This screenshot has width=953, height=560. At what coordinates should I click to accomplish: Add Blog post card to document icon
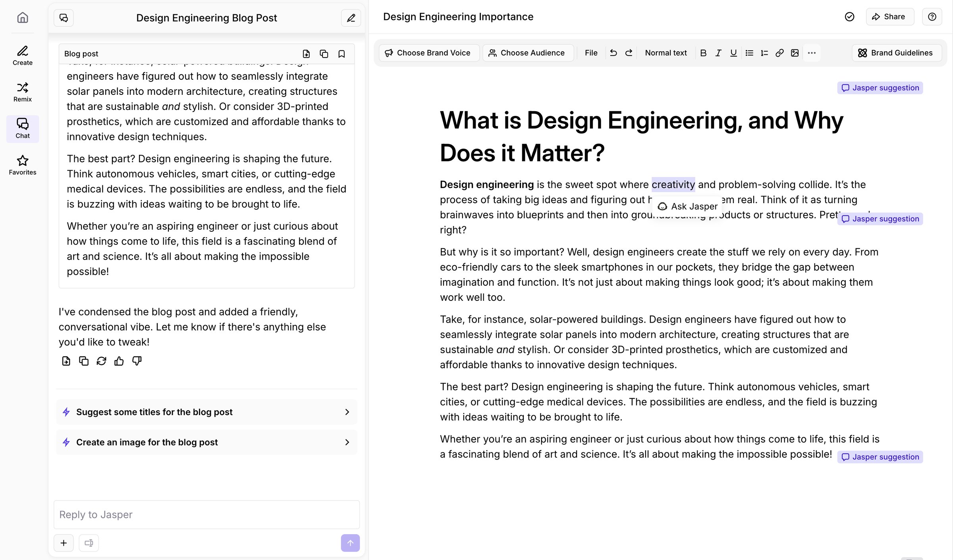[x=306, y=54]
